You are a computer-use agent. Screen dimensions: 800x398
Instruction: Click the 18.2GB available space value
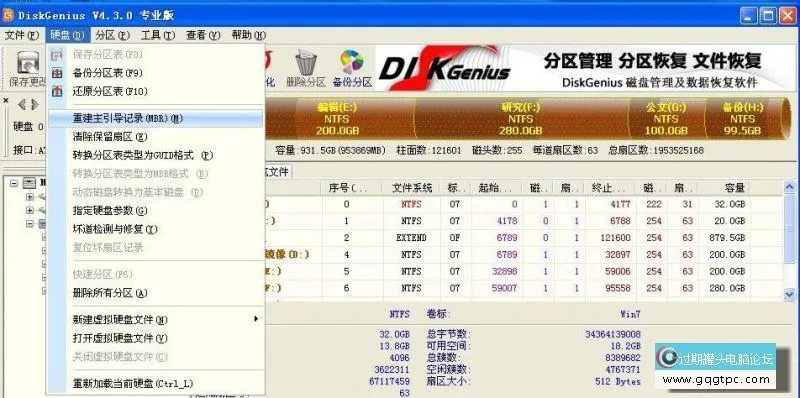tap(625, 346)
